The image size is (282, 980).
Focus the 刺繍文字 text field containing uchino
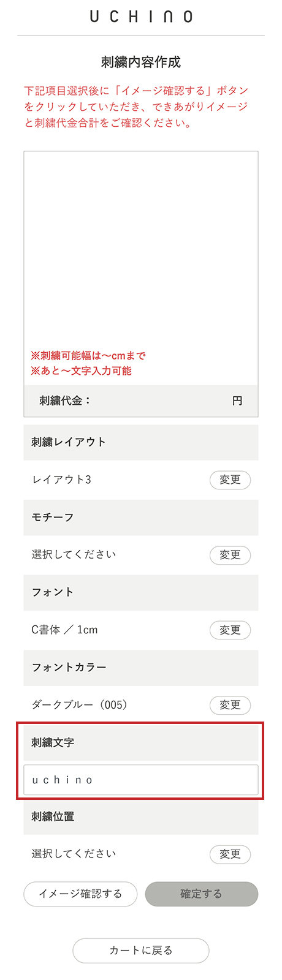[x=141, y=780]
